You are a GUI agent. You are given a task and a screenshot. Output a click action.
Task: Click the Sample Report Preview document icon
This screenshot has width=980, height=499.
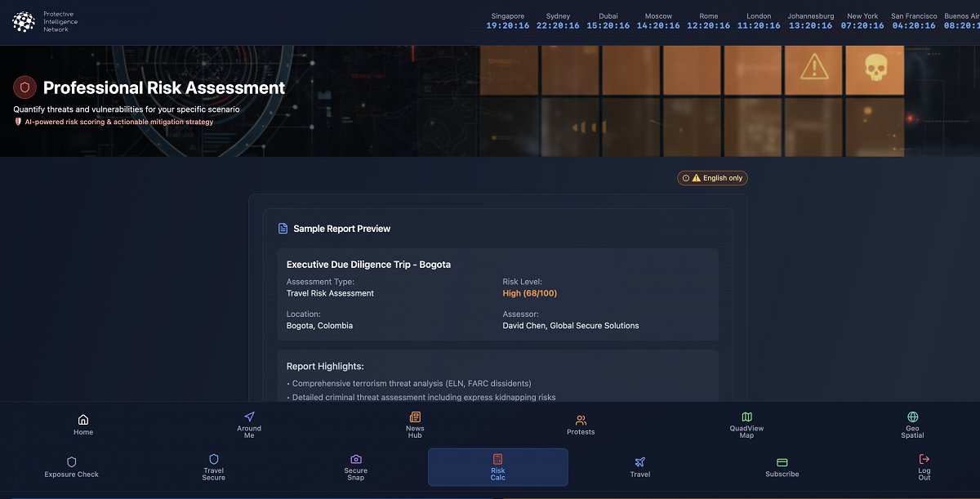(283, 229)
